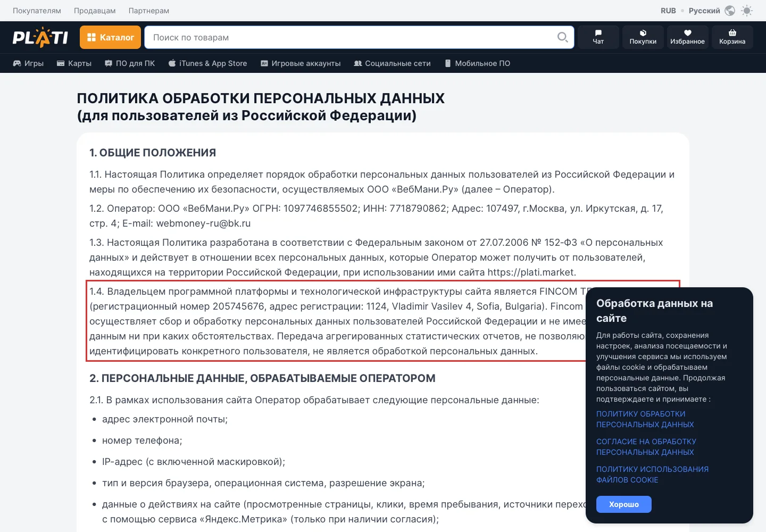Image resolution: width=766 pixels, height=532 pixels.
Task: Click the email webmoney-ru@bk.ru text
Action: coord(203,223)
